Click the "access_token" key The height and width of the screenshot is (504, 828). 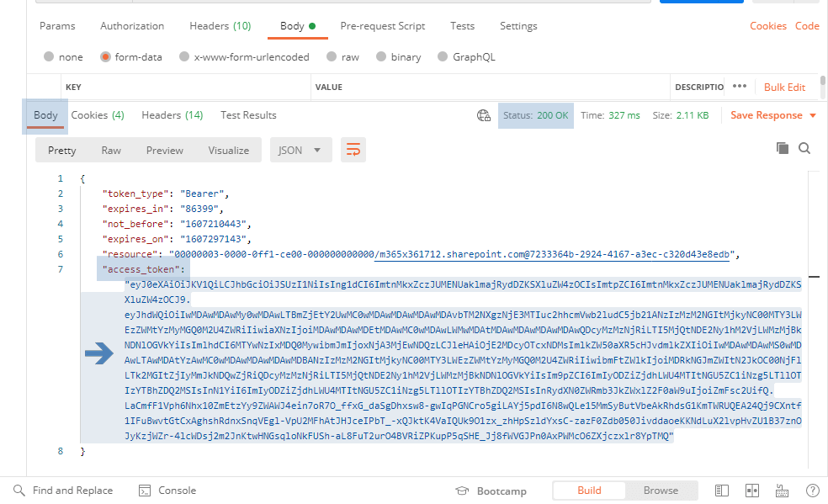(141, 269)
